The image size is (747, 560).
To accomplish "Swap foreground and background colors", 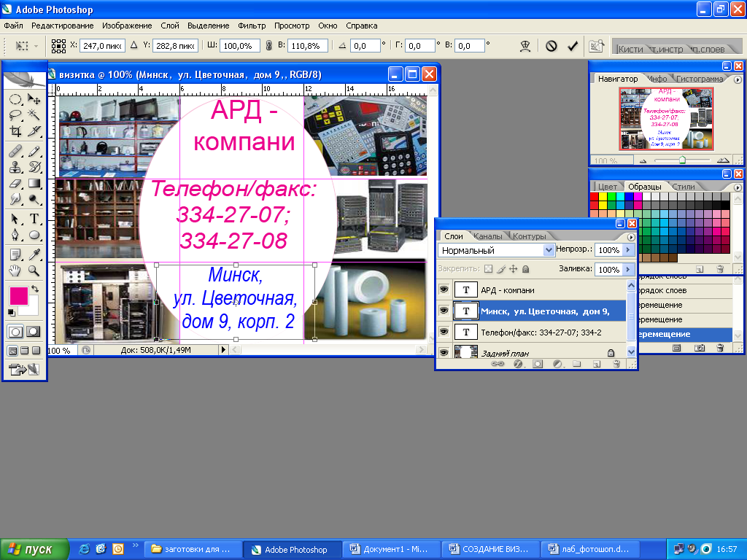I will point(35,289).
